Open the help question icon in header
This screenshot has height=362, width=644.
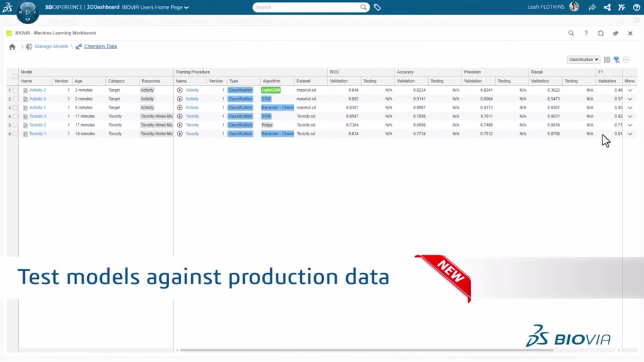coord(636,7)
